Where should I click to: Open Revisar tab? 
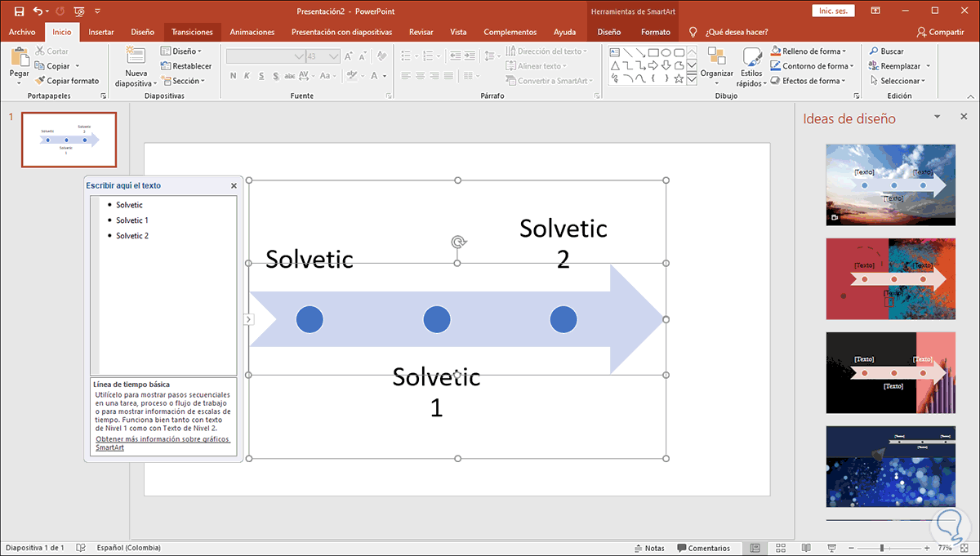421,32
